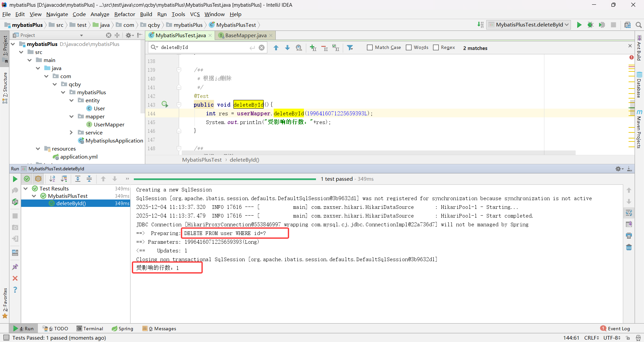The image size is (644, 342).
Task: Open Project panel settings gear
Action: 129,35
